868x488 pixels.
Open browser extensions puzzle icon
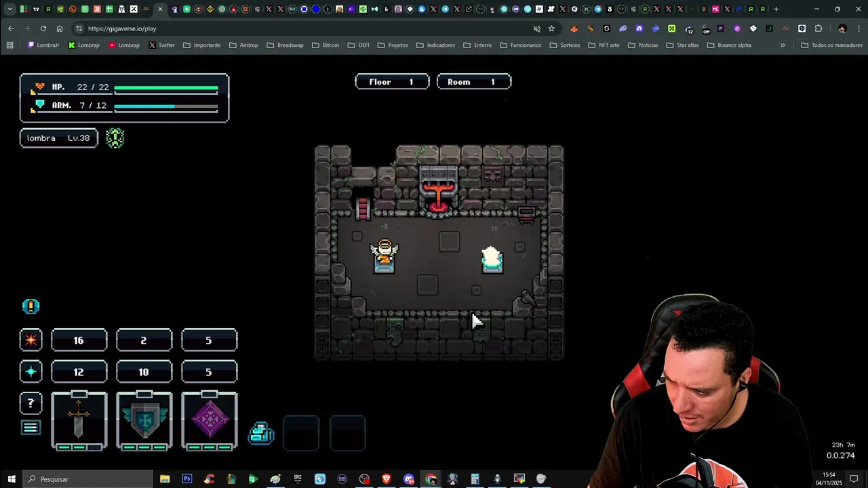(x=818, y=28)
